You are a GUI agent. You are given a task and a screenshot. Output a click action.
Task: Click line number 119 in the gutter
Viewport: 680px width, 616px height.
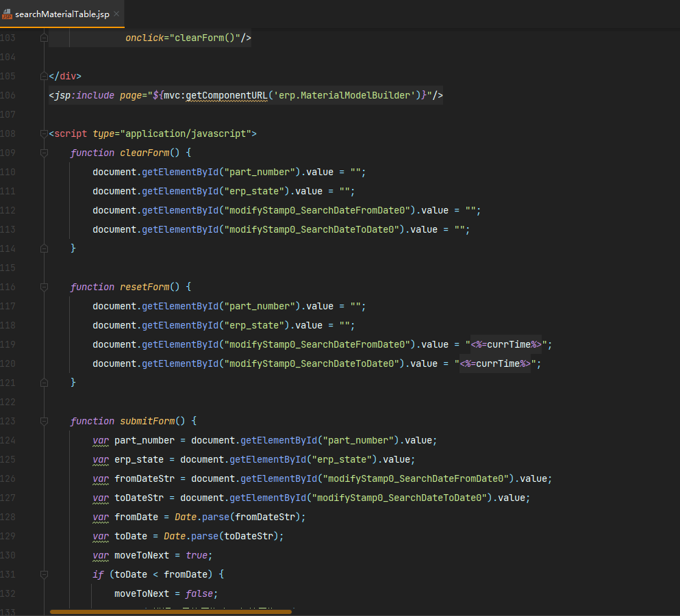pyautogui.click(x=8, y=344)
